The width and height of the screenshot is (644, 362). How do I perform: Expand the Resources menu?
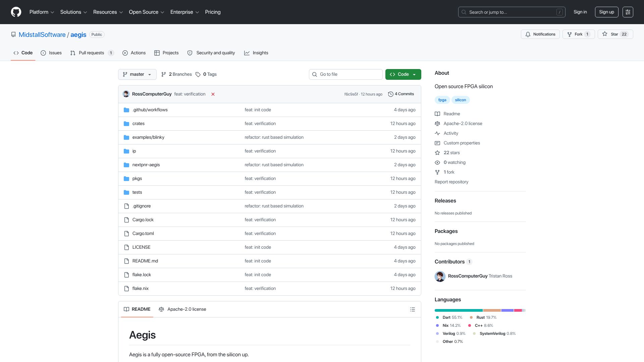(x=108, y=12)
